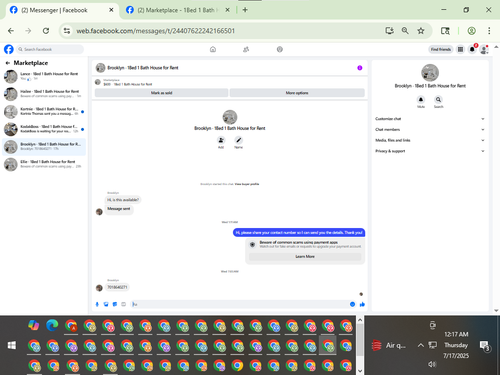Click the Search Facebook field
500x375 pixels.
tap(50, 49)
